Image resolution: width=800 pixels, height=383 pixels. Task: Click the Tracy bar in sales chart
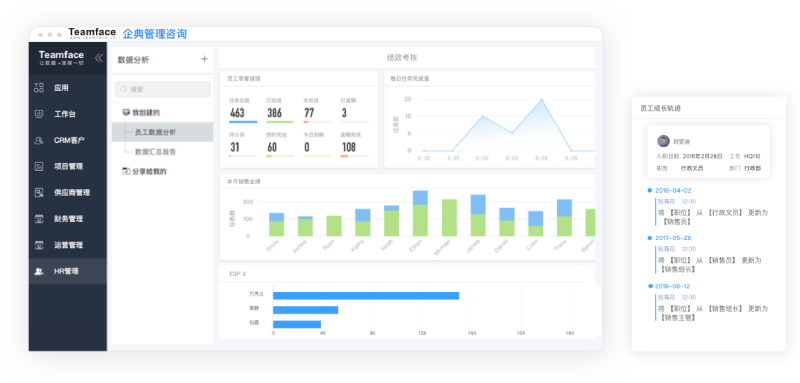(x=564, y=218)
